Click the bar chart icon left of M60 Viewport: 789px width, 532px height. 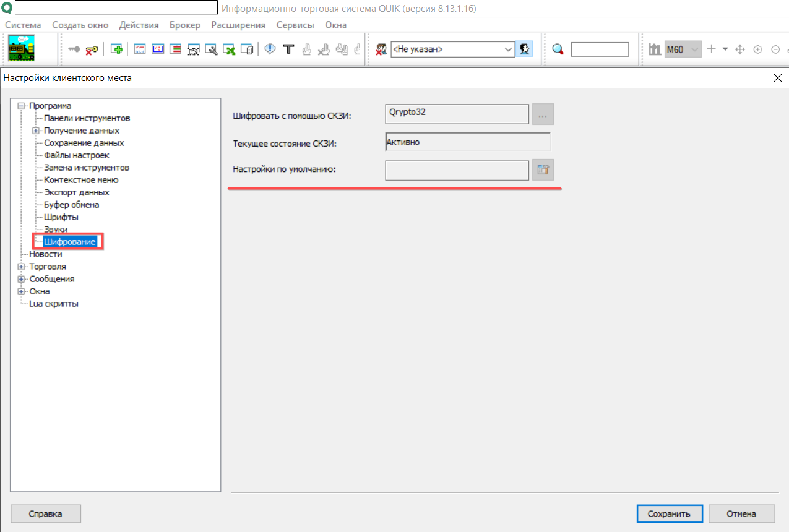click(x=655, y=49)
